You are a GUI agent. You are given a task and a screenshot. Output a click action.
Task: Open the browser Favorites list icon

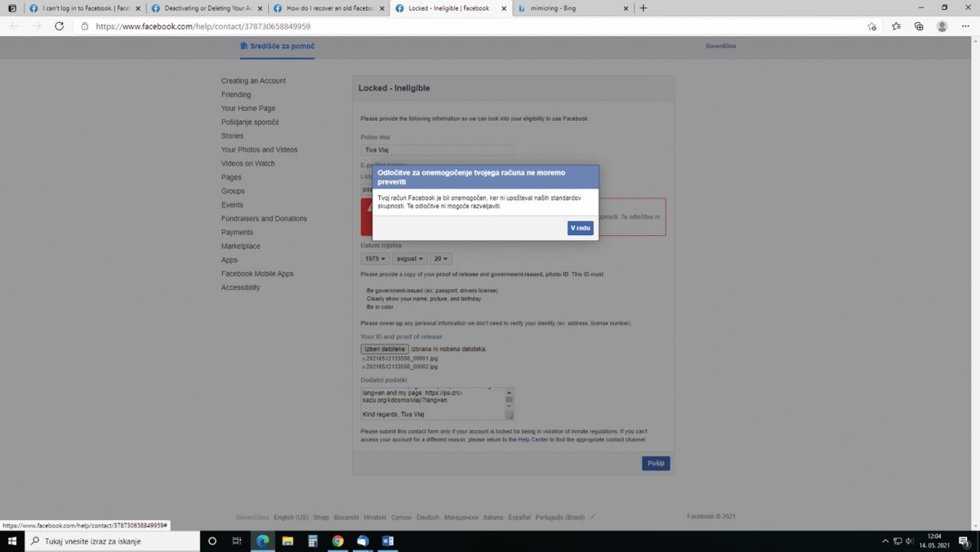896,26
